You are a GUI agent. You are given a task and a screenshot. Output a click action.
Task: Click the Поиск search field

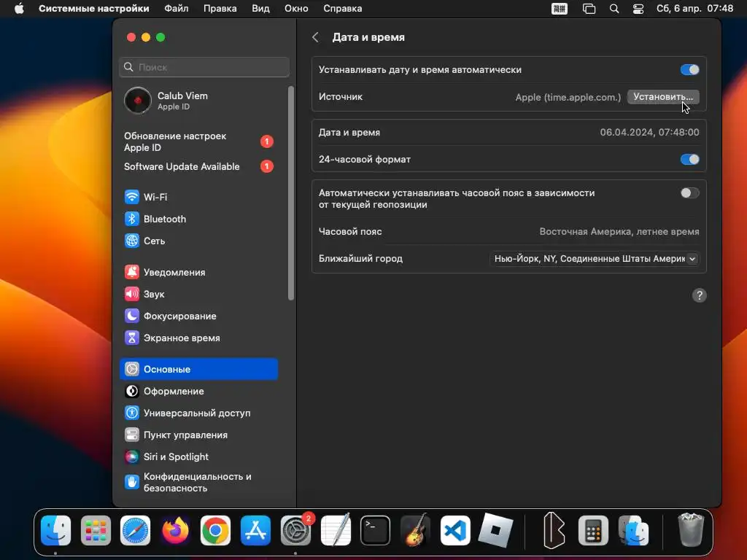[204, 67]
